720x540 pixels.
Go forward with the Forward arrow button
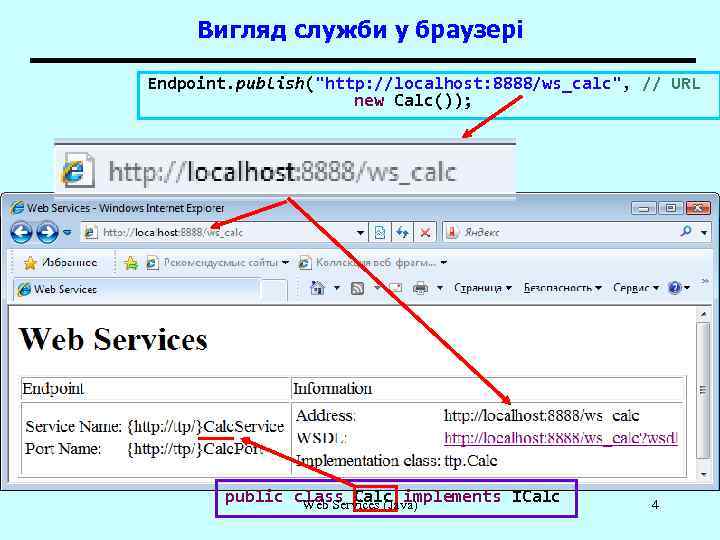47,232
